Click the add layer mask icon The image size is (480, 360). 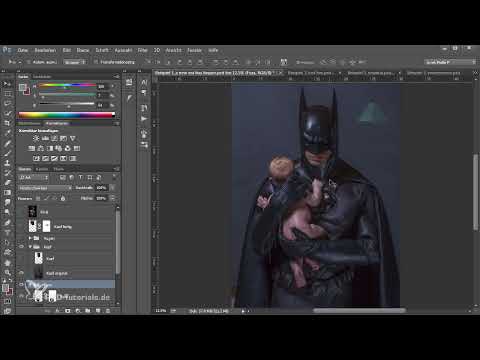point(68,311)
